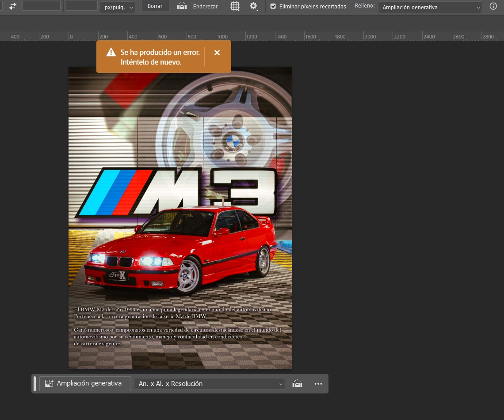The height and width of the screenshot is (420, 504).
Task: Click the info icon in options bar
Action: 493,6
